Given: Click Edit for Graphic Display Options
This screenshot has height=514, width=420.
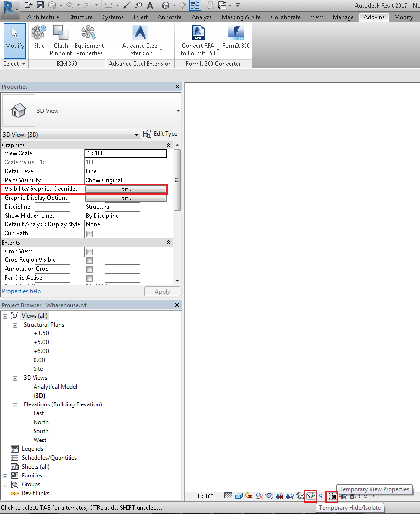Looking at the screenshot, I should tap(126, 198).
